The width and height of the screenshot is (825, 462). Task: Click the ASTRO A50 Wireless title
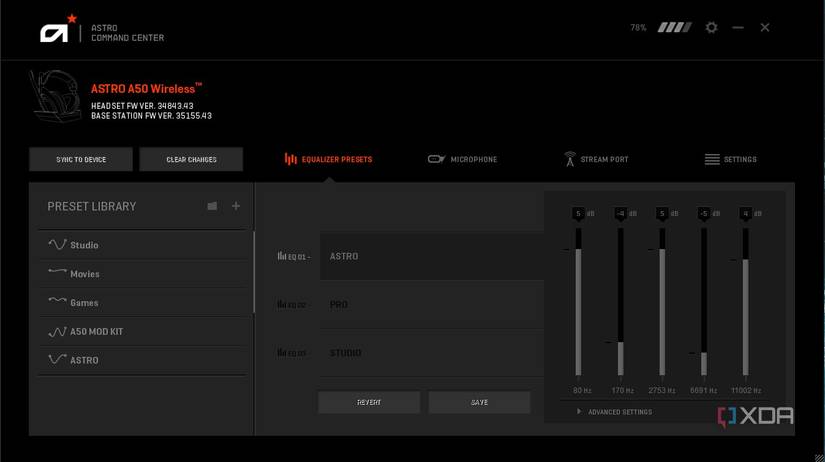pyautogui.click(x=146, y=88)
